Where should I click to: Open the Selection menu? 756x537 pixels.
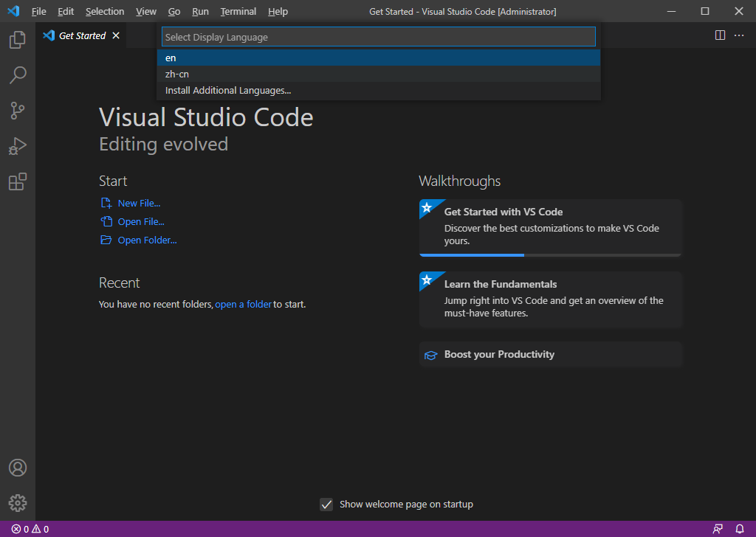[105, 11]
